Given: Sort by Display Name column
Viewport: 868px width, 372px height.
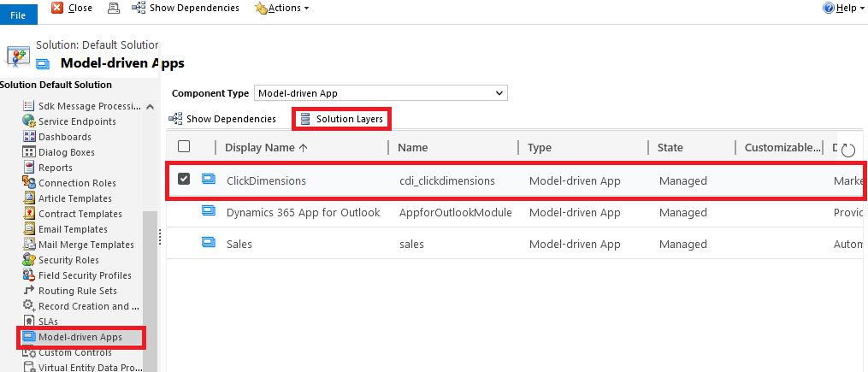Looking at the screenshot, I should pyautogui.click(x=266, y=148).
